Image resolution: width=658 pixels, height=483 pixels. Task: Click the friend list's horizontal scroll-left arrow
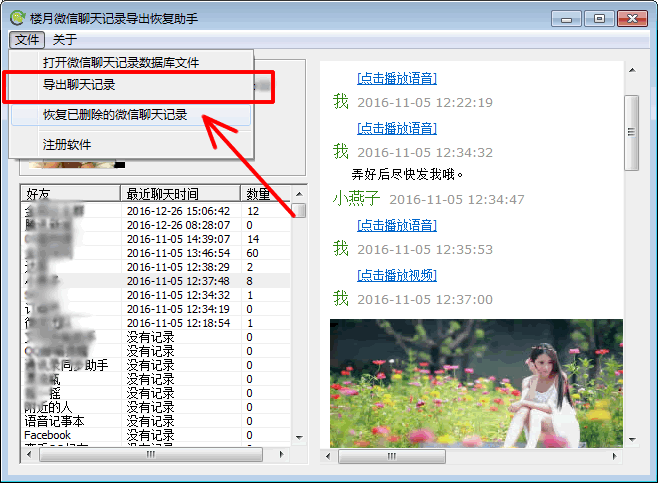pyautogui.click(x=28, y=455)
